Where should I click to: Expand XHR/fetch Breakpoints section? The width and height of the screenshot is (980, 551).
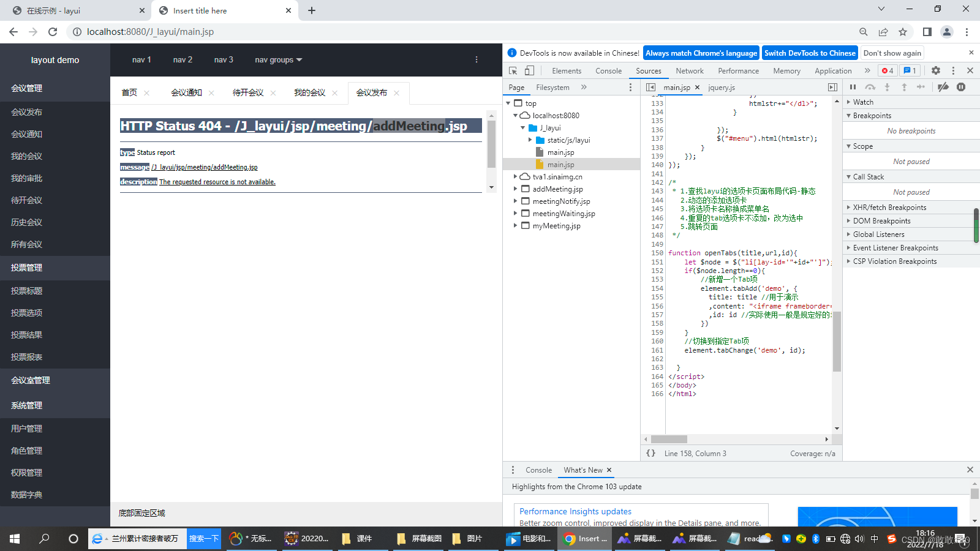tap(911, 208)
